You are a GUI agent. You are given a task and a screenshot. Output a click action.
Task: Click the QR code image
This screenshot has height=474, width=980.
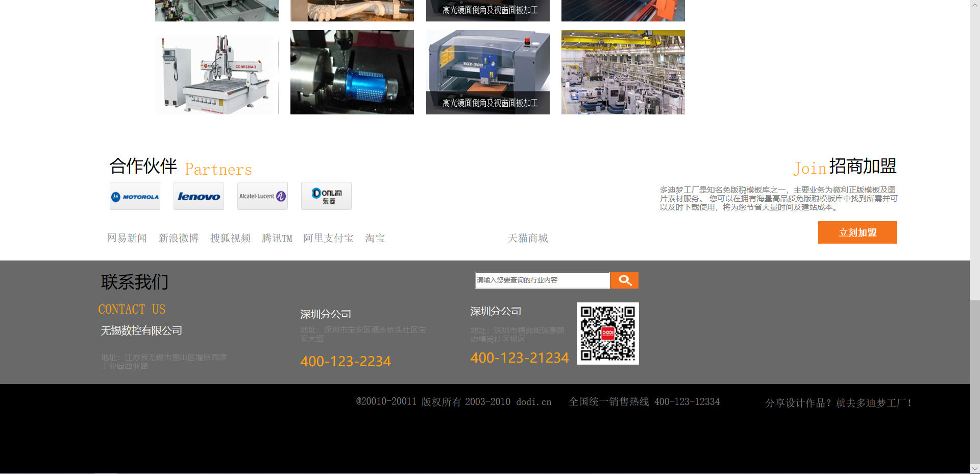607,334
